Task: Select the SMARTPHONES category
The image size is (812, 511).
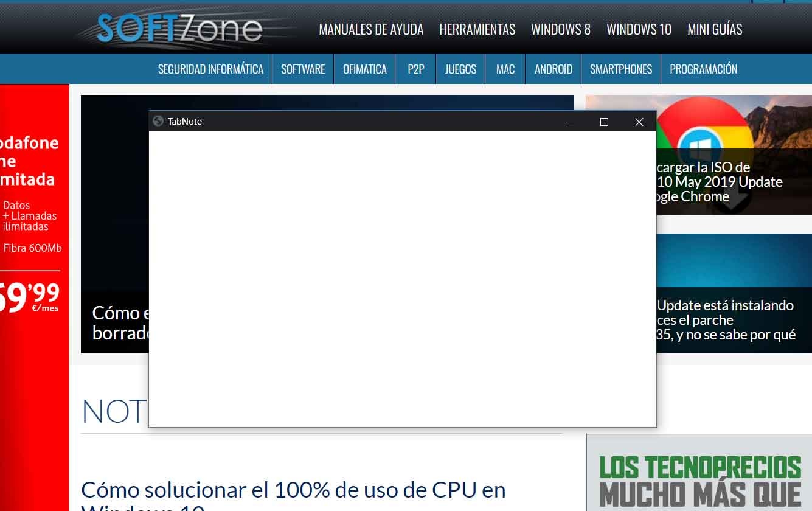Action: [621, 69]
